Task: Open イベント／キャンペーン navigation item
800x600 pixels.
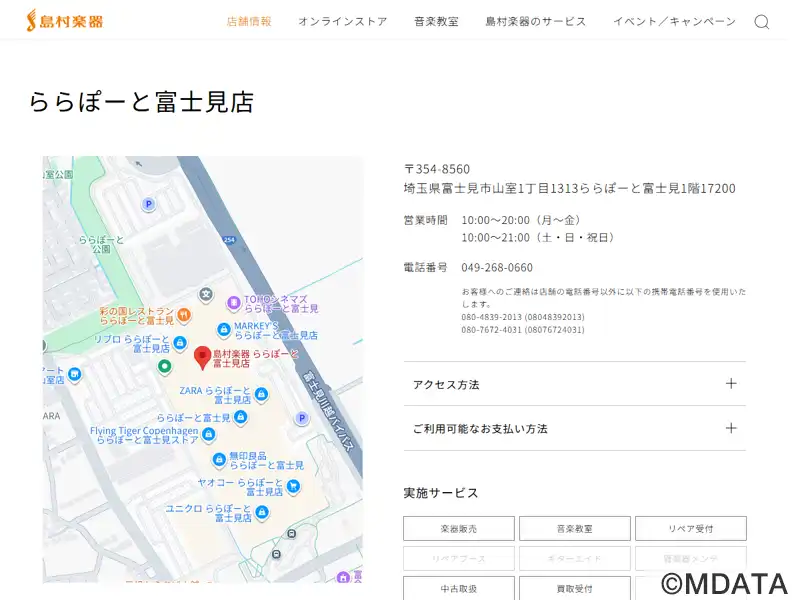Action: (x=674, y=21)
